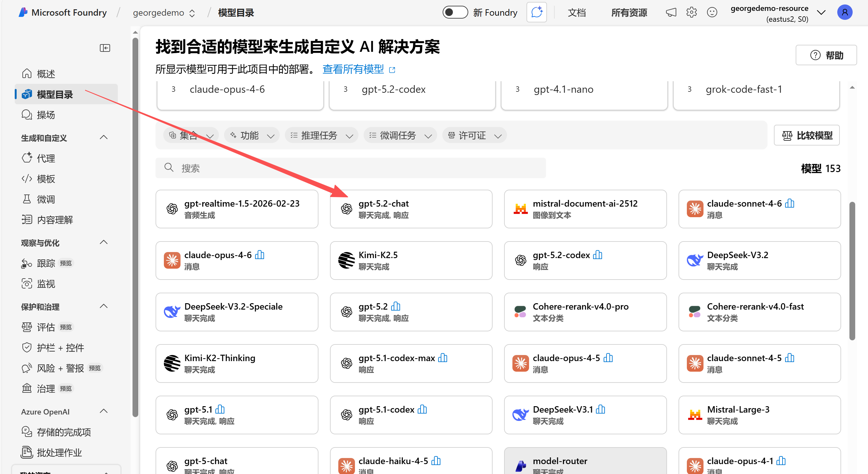Go to 操场 in sidebar
Screen dimensions: 868x474
pos(46,115)
